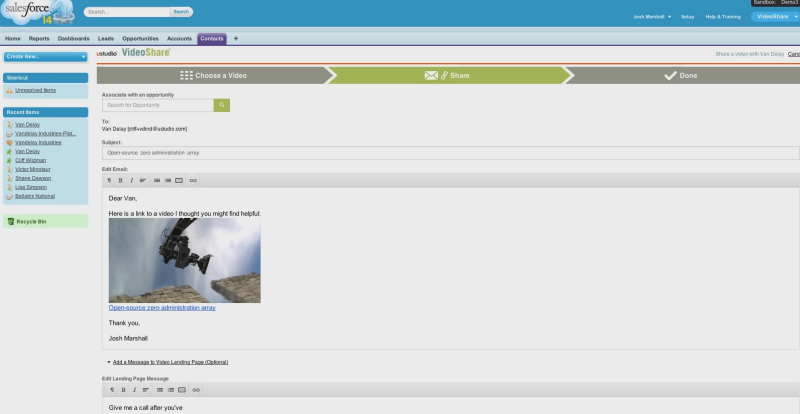Open the Home tab

tap(13, 39)
